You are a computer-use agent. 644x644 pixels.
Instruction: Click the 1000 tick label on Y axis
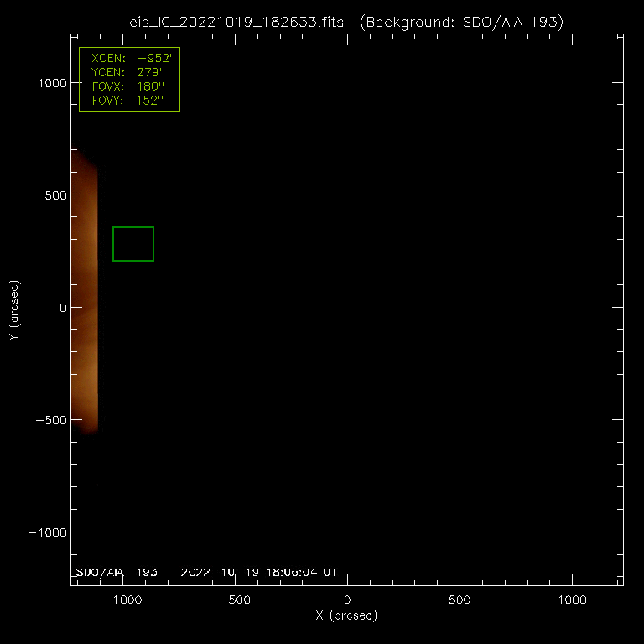[53, 83]
